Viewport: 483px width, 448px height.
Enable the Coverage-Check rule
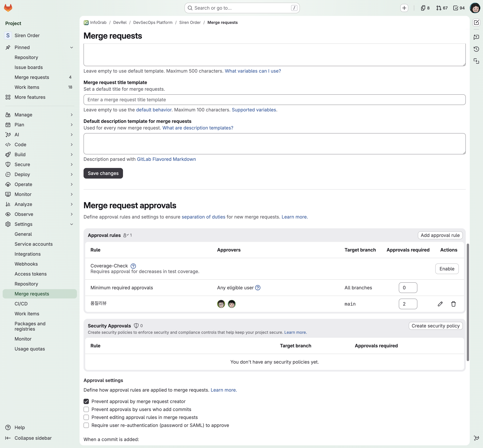click(x=447, y=269)
